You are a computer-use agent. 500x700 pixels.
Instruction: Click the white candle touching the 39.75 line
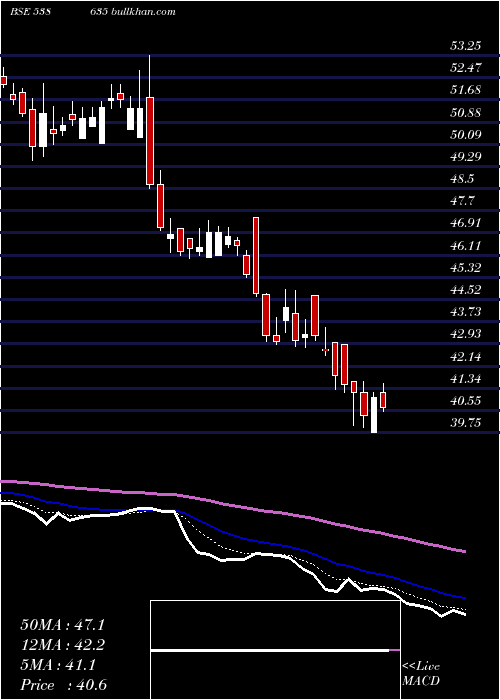[x=374, y=415]
